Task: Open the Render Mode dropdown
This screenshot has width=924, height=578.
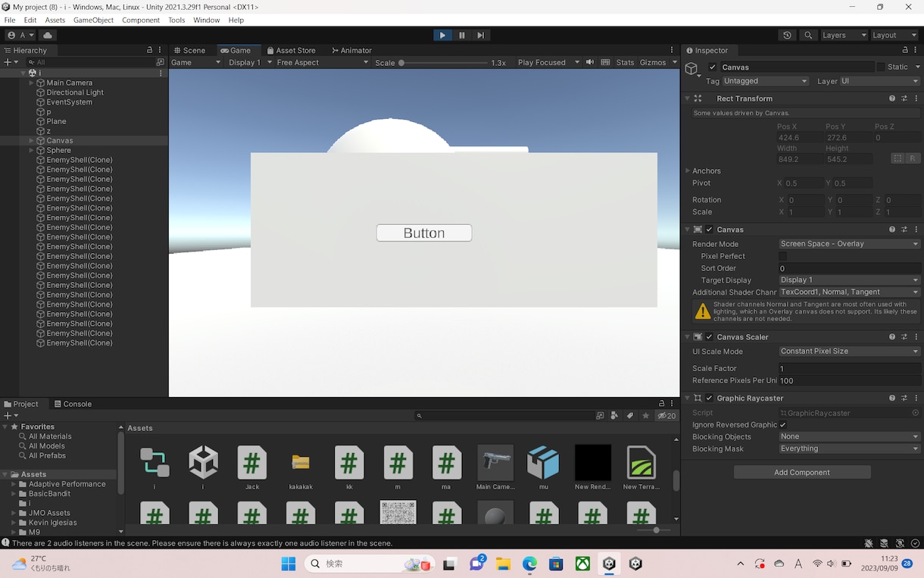Action: coord(850,244)
